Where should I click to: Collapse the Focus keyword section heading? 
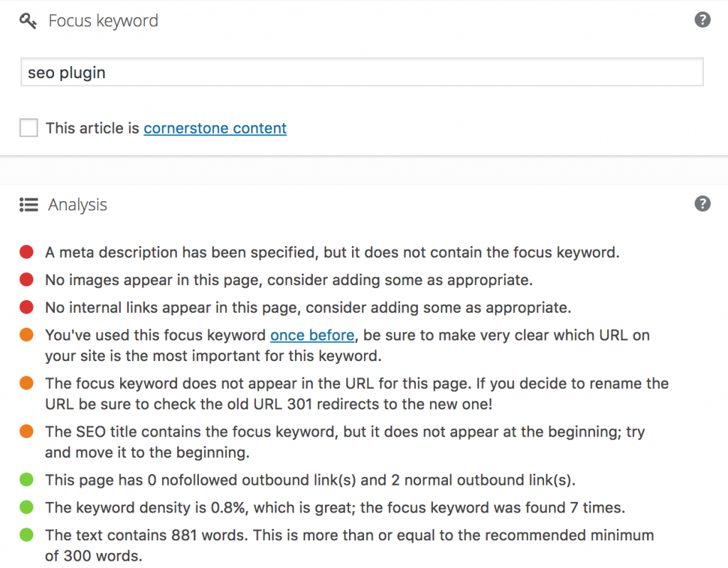103,21
